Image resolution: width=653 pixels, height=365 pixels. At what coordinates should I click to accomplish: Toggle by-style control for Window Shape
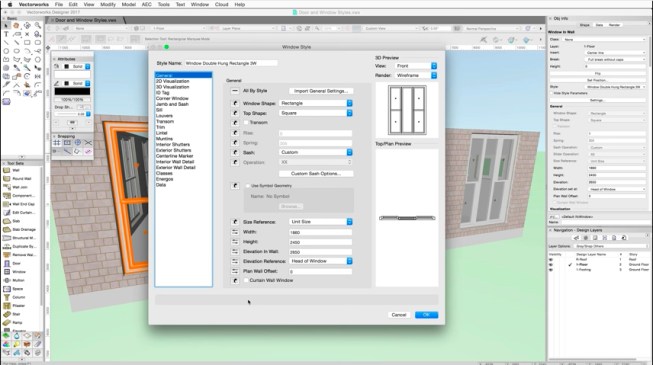coord(235,103)
